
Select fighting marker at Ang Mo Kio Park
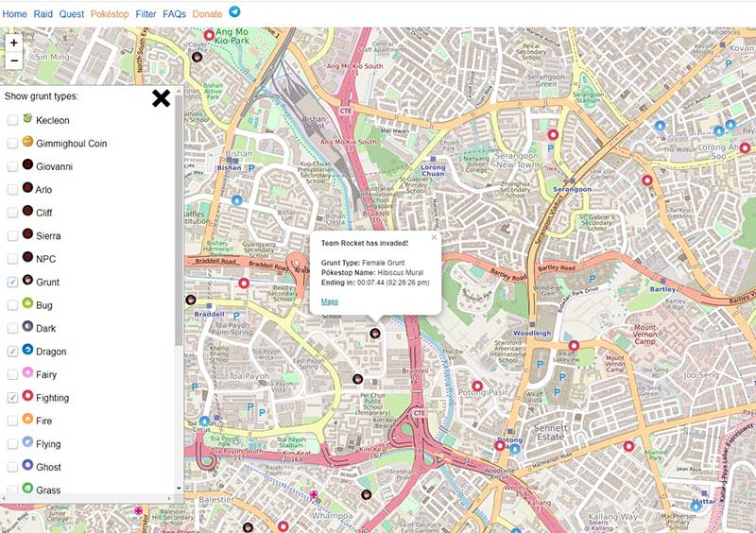pos(209,35)
